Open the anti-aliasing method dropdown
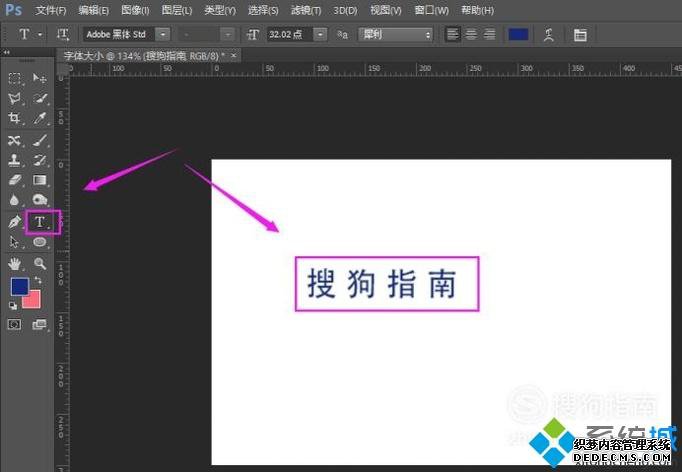 point(396,34)
